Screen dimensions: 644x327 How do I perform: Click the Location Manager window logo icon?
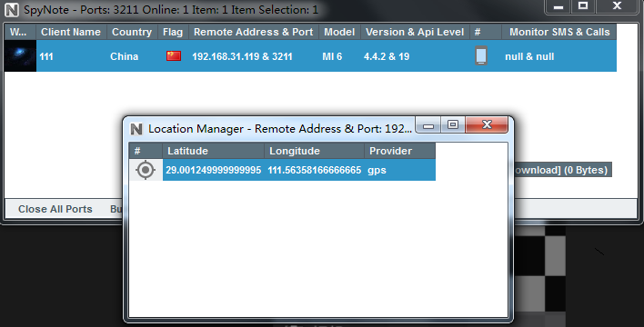pos(136,129)
